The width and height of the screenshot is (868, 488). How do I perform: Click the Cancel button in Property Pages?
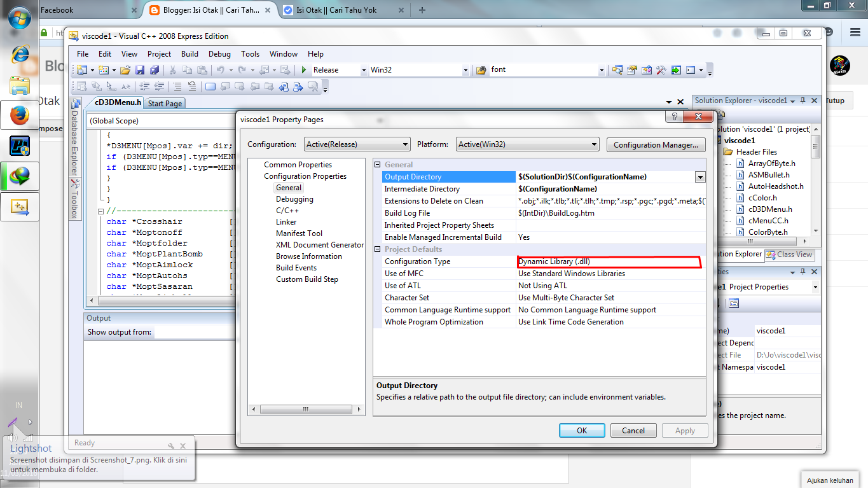click(633, 431)
